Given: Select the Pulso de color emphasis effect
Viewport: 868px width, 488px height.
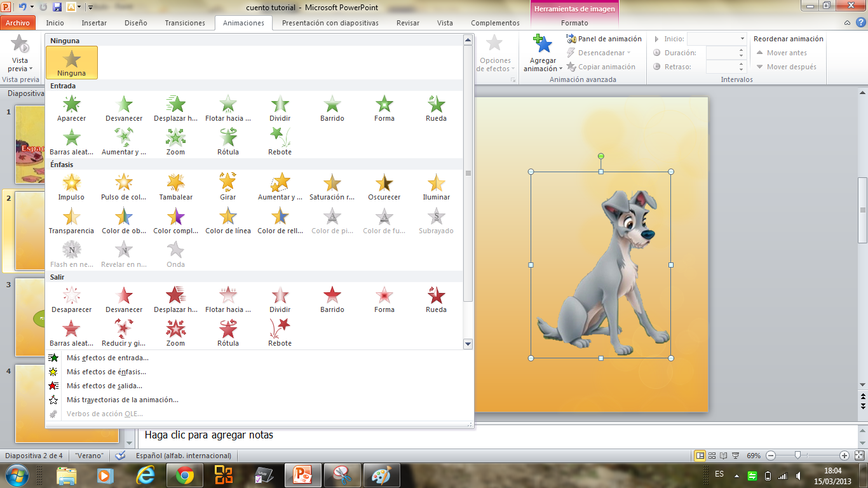Looking at the screenshot, I should [x=124, y=187].
